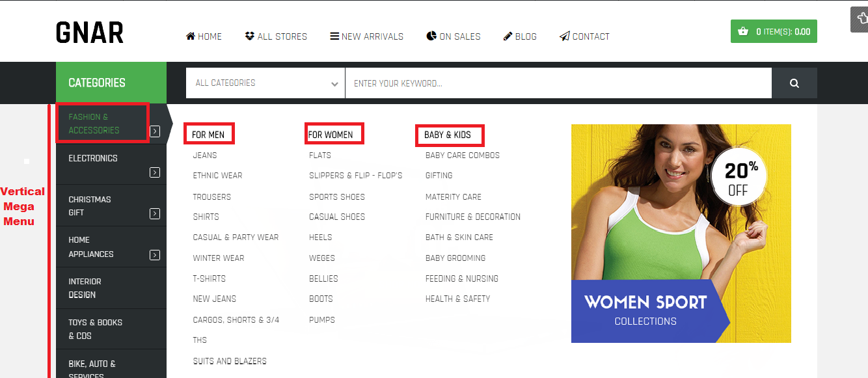Click the 20% OFF badge
Screen dimensions: 868x378
point(738,178)
